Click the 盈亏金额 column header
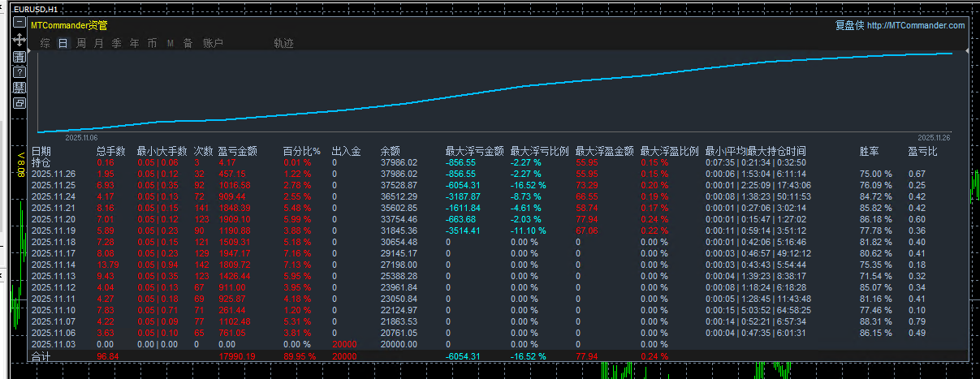Viewport: 980px width, 379px height. [x=238, y=151]
